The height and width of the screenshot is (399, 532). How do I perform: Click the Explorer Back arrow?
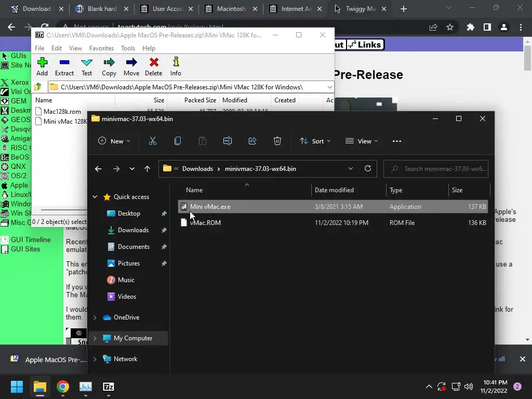(x=98, y=169)
